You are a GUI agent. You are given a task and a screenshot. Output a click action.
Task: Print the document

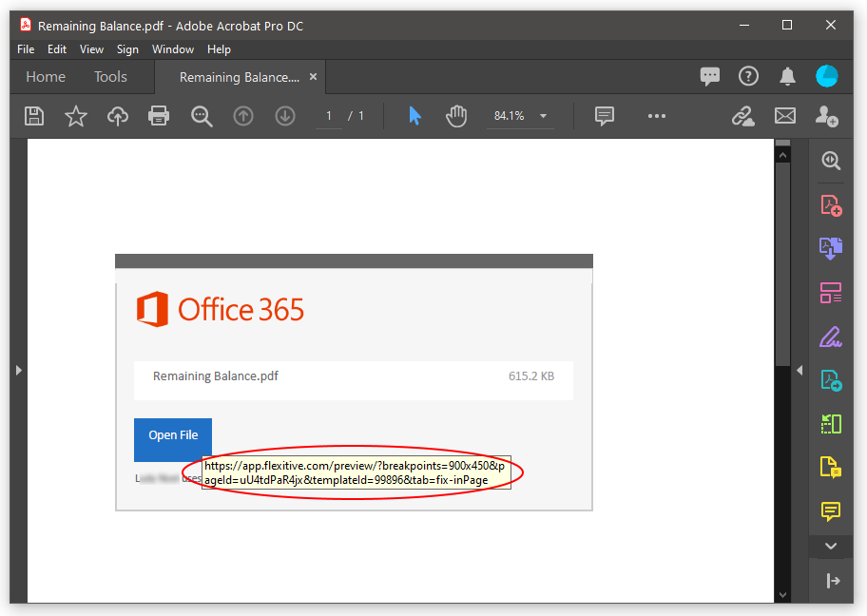pyautogui.click(x=159, y=116)
